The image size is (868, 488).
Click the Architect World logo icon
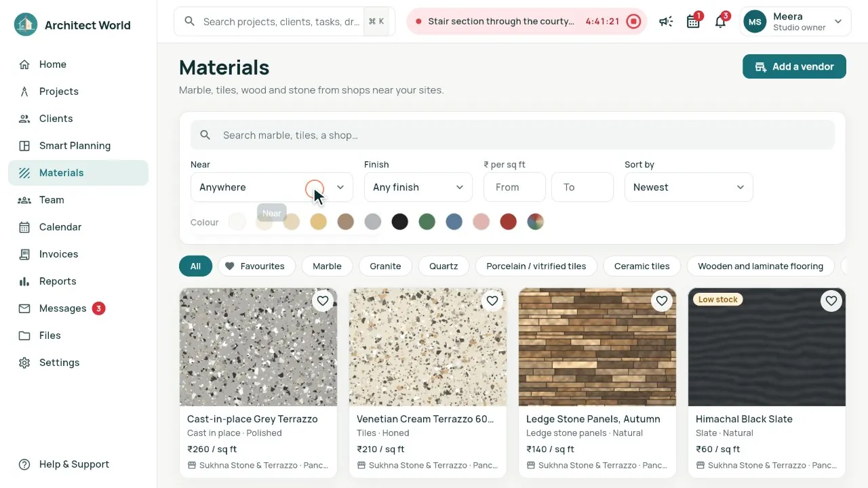click(x=26, y=25)
